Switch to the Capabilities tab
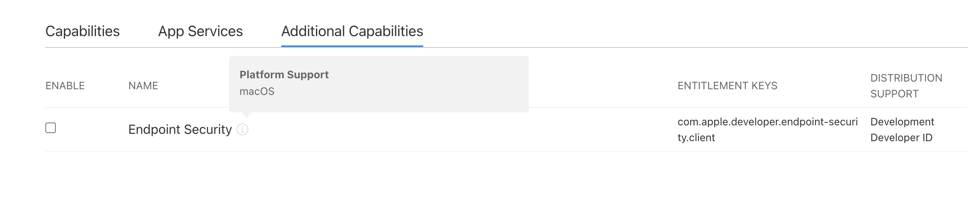The width and height of the screenshot is (980, 202). (x=83, y=31)
